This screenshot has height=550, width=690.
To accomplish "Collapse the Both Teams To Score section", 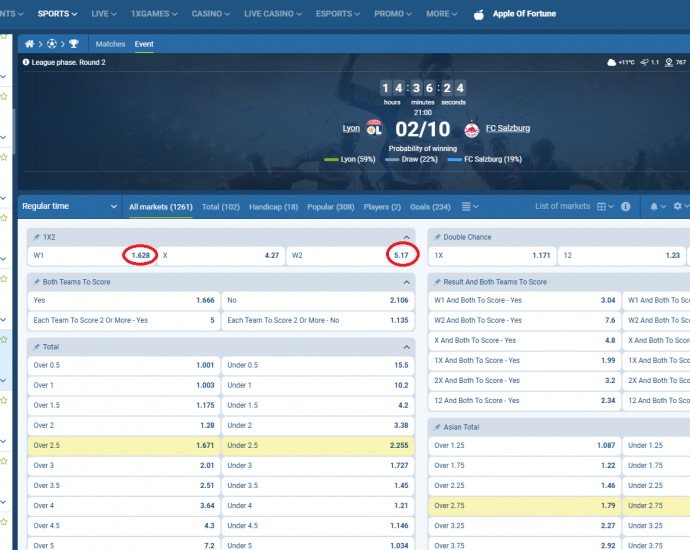I will tap(406, 282).
